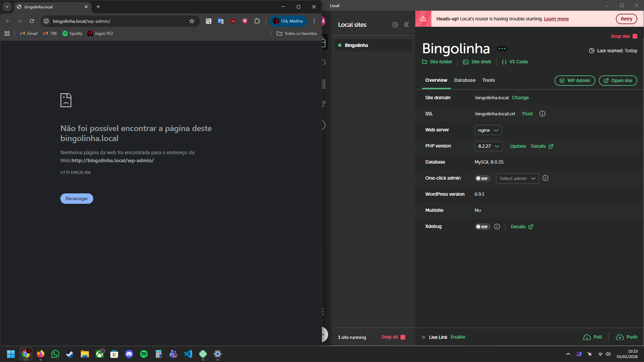Open PHP version 8.2.27 dropdown
Viewport: 644px width, 362px height.
(x=488, y=146)
